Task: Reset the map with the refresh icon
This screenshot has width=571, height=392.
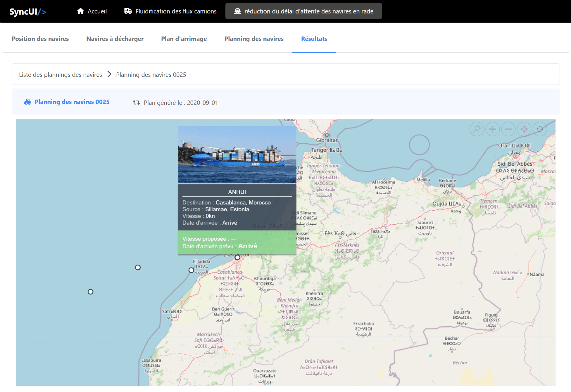Action: pyautogui.click(x=540, y=129)
